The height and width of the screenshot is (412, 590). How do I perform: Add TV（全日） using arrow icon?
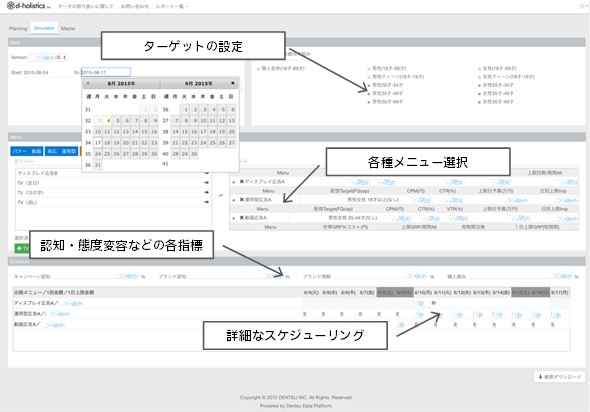click(206, 182)
